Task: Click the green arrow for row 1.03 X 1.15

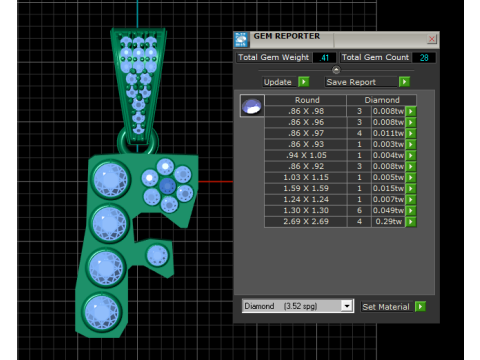Action: pyautogui.click(x=411, y=177)
